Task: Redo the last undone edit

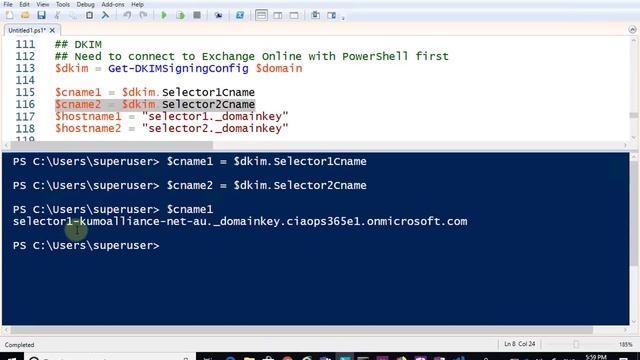Action: pos(143,16)
